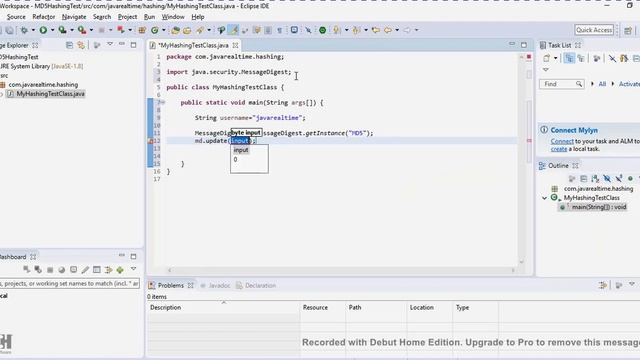
Task: Open the External Tools dropdown arrow
Action: pos(91,30)
